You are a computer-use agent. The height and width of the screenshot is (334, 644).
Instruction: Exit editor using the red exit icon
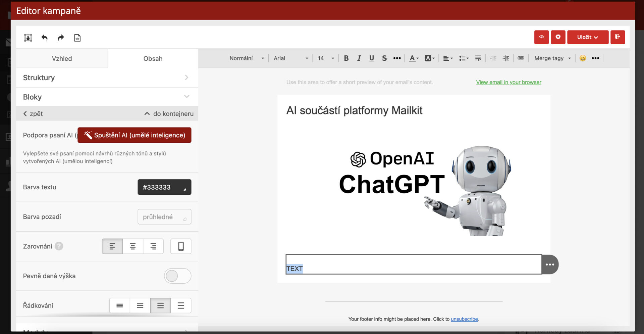(618, 37)
